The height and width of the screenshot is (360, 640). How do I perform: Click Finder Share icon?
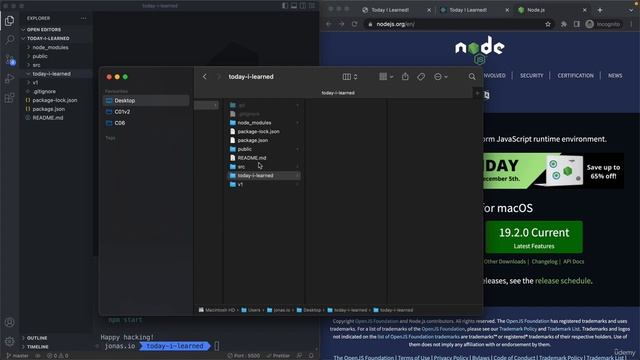405,77
